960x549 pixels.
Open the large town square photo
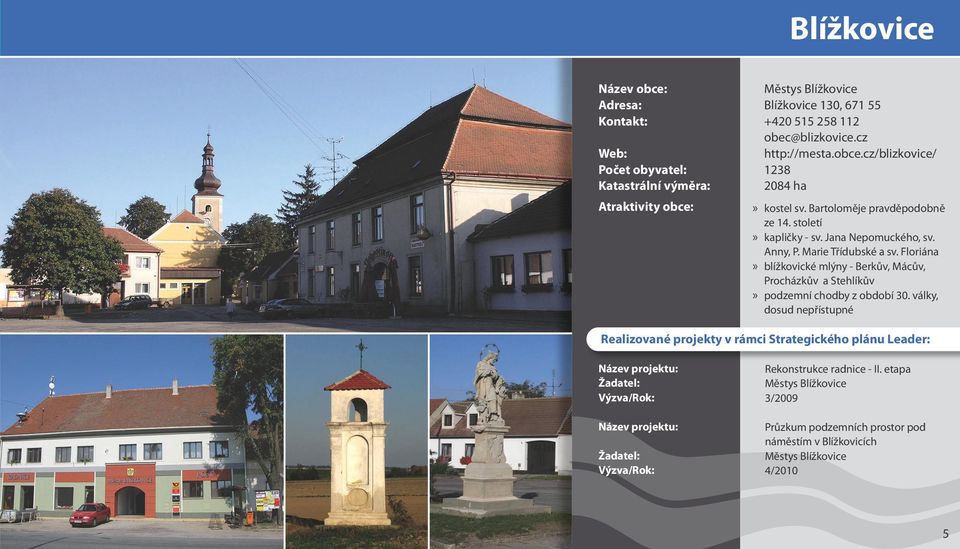tap(286, 195)
